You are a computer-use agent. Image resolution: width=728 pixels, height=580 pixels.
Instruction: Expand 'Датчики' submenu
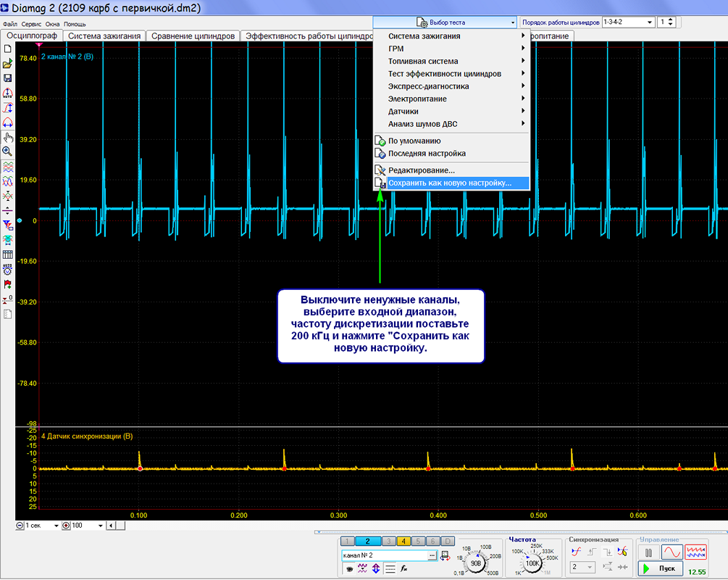451,111
